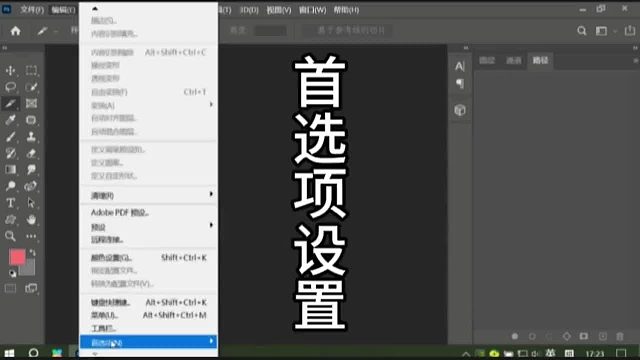Open the Paragraph panel icon
Viewport: 640px width, 360px height.
[x=460, y=84]
